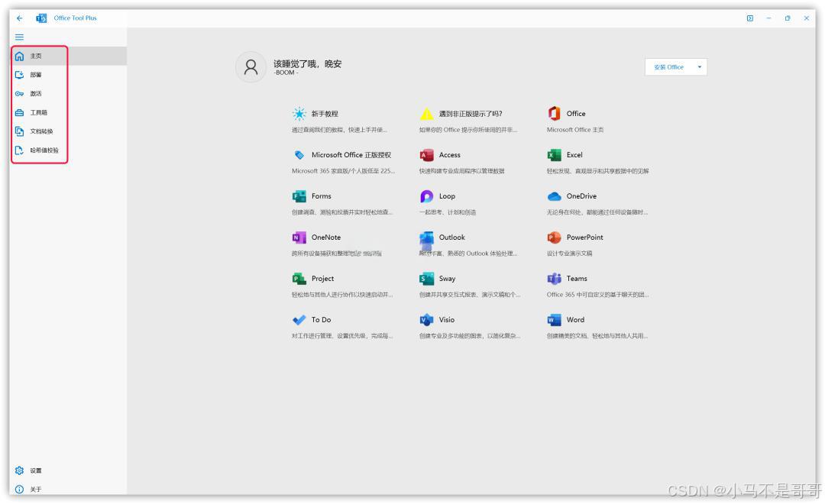Open the To Do checkmark icon
Viewport: 825px width, 504px height.
click(x=299, y=320)
